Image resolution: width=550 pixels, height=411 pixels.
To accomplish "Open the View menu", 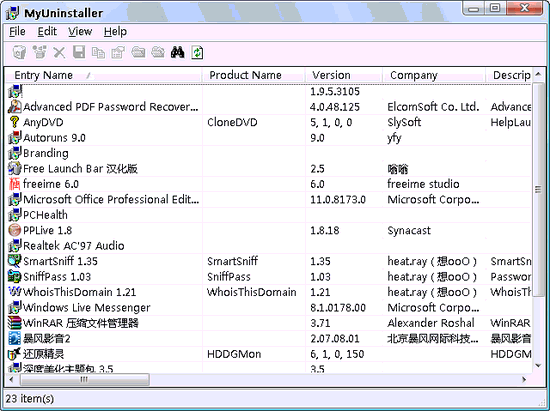I will (x=80, y=32).
